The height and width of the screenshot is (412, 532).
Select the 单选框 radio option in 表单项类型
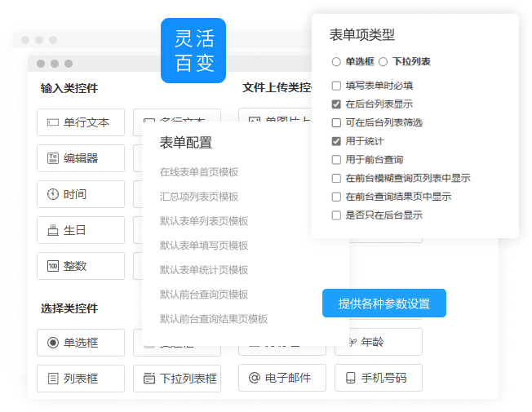pyautogui.click(x=336, y=61)
